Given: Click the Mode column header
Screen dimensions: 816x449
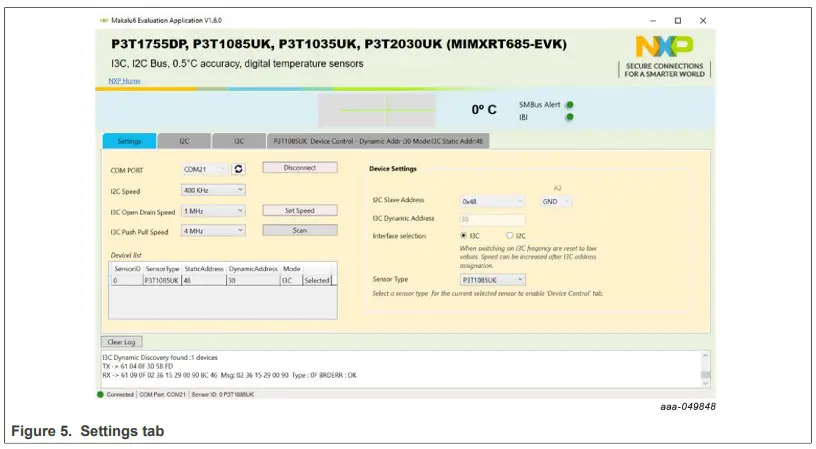Looking at the screenshot, I should [x=291, y=269].
